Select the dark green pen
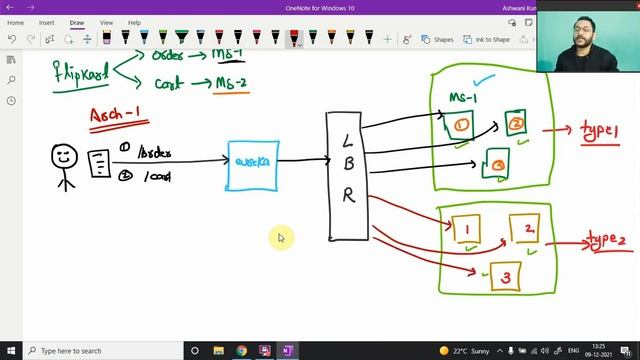The height and width of the screenshot is (360, 640). coord(313,37)
